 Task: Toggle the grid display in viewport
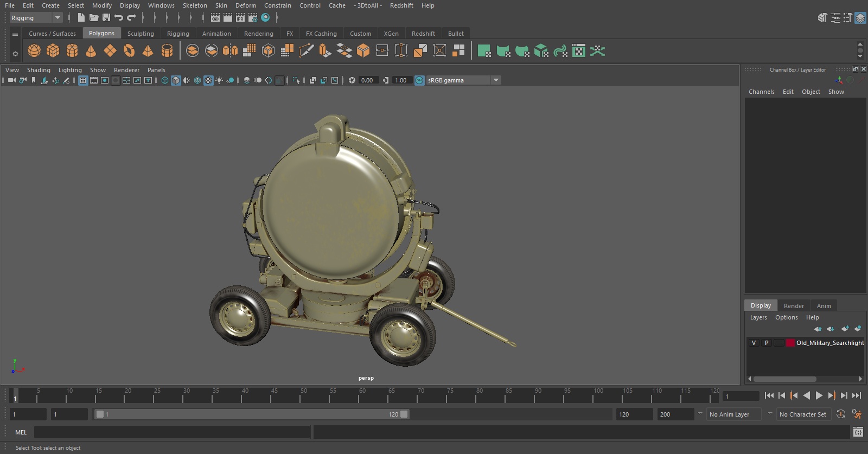(x=83, y=80)
